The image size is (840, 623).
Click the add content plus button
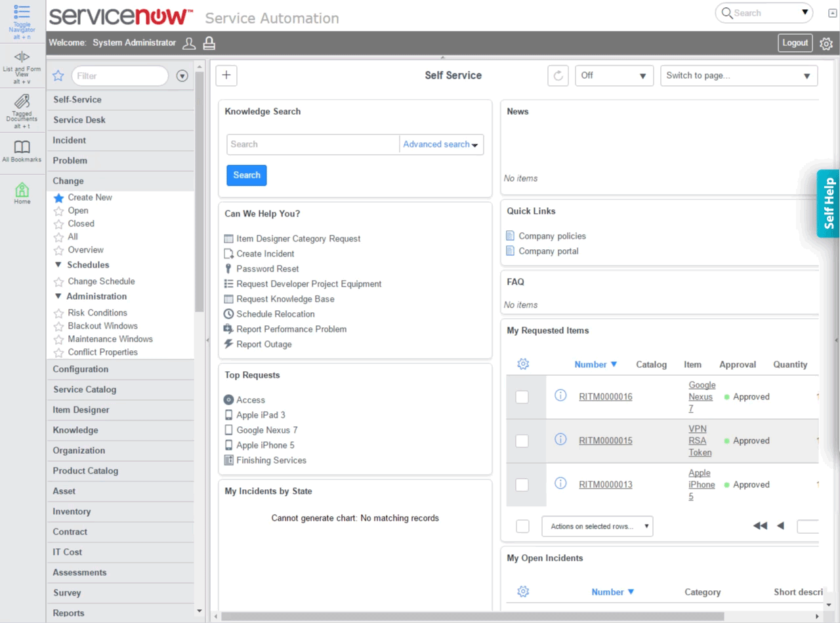point(226,75)
